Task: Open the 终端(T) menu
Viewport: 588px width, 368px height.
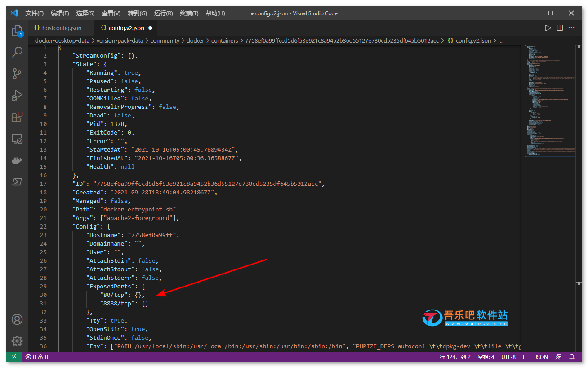Action: point(189,13)
